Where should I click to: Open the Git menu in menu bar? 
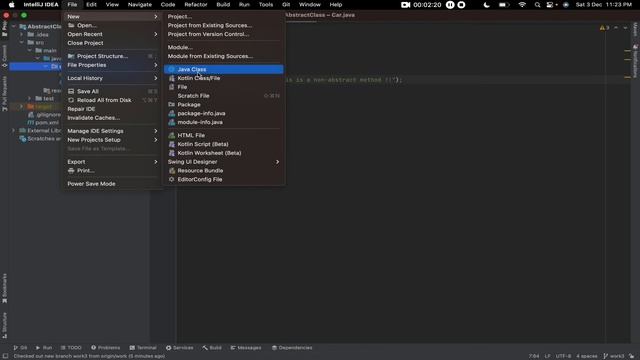[x=286, y=4]
